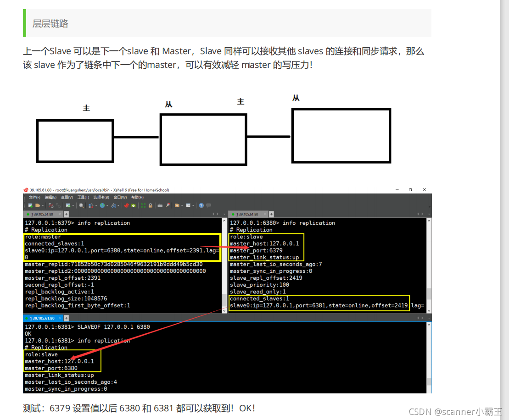This screenshot has height=420, width=509.
Task: Click the text slave_priority:100
Action: tap(259, 285)
